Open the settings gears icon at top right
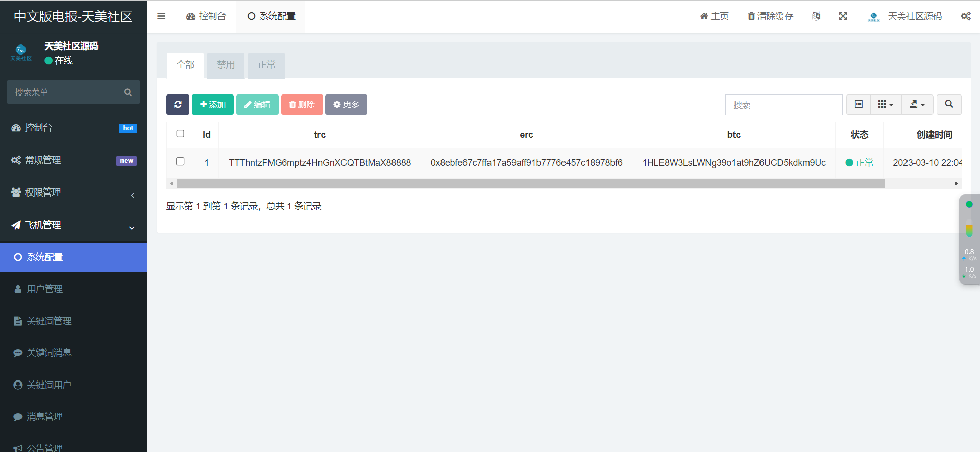 [x=966, y=16]
